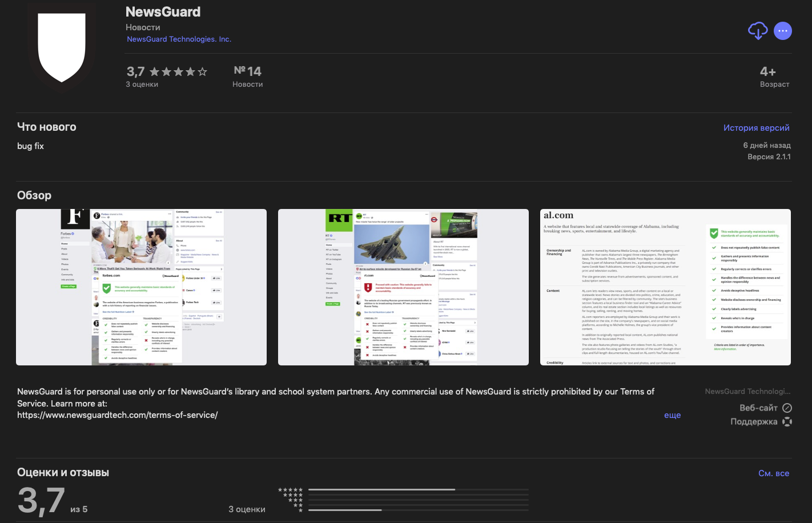Open the Поддержка support link
The image size is (812, 523).
(754, 421)
